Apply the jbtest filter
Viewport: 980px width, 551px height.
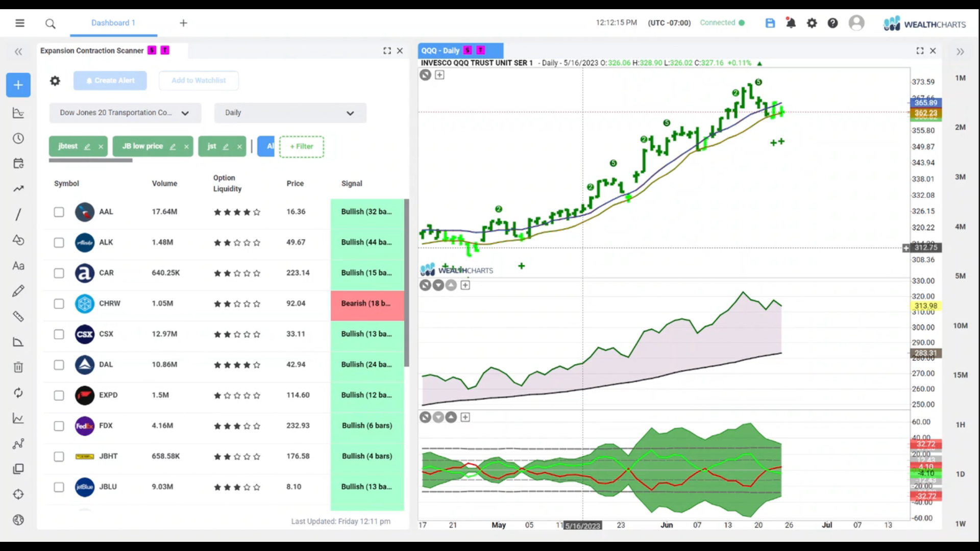point(68,146)
